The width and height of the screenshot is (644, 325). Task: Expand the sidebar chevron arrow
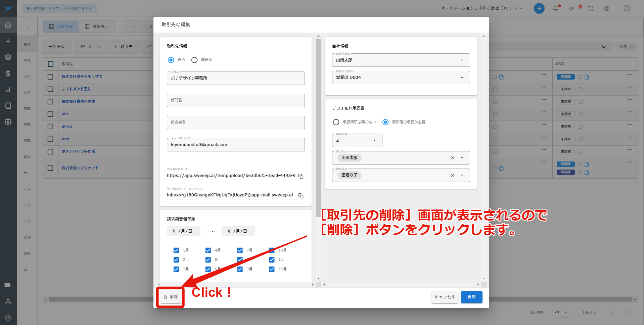[28, 27]
